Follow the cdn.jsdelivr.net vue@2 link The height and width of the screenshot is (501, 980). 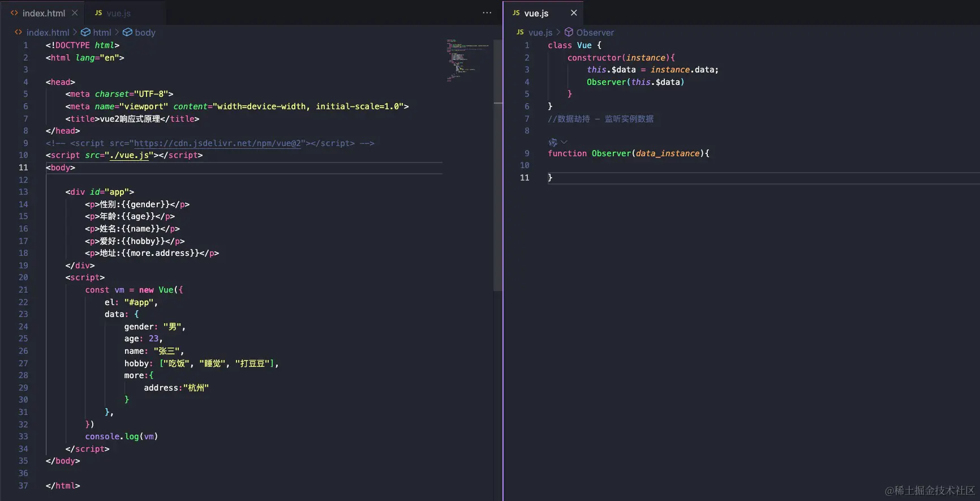[218, 143]
